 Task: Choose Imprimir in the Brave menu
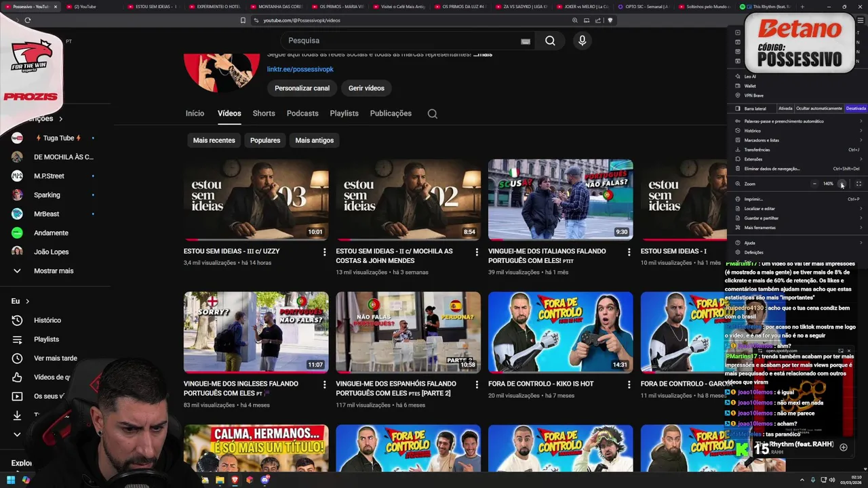pos(798,199)
